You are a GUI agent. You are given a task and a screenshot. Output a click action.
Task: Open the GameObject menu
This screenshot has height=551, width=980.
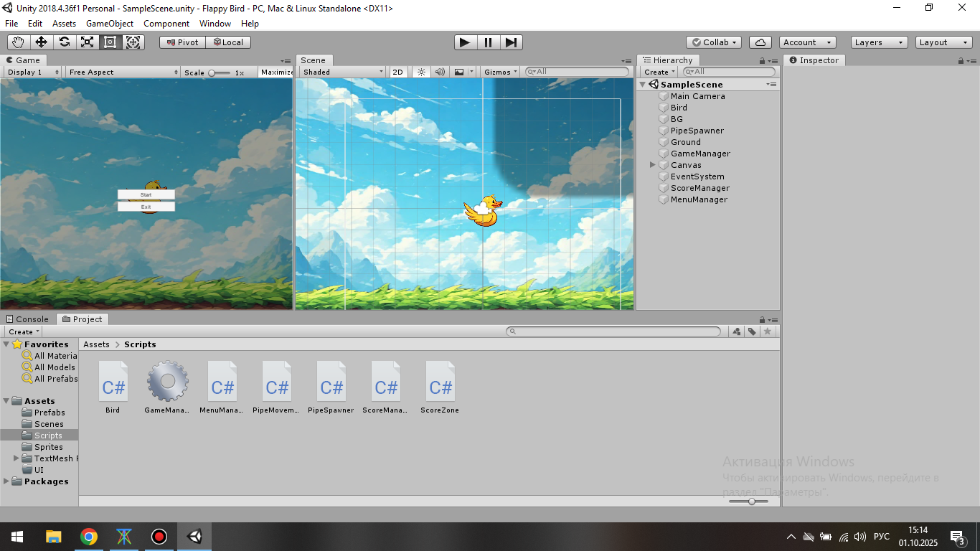coord(110,24)
